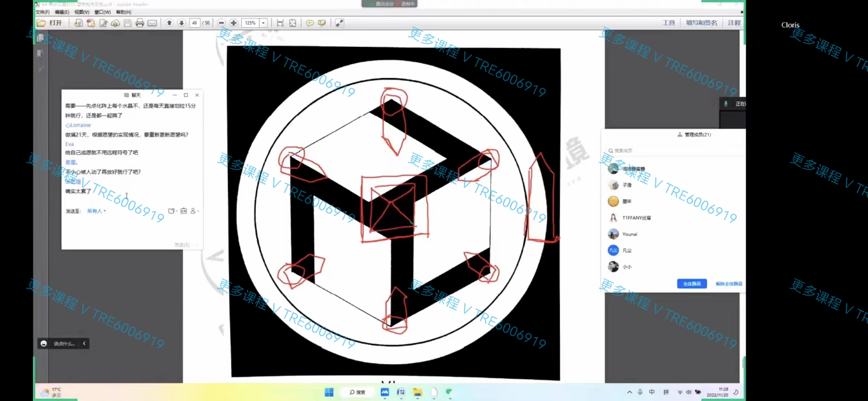Zoom out with the minus button
The height and width of the screenshot is (401, 868).
[221, 23]
